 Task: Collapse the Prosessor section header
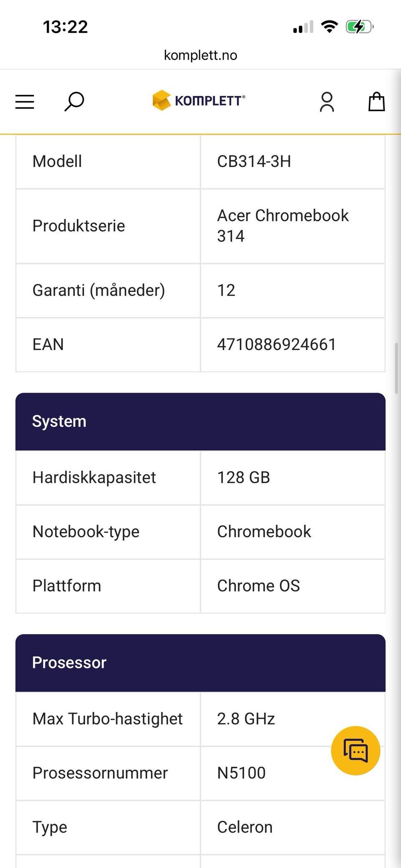click(x=200, y=663)
